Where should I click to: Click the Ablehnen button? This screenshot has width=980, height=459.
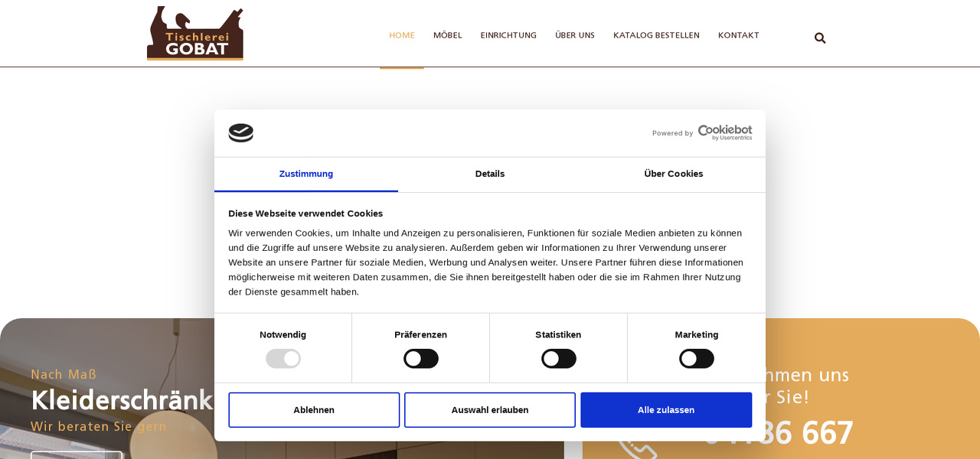click(x=314, y=410)
